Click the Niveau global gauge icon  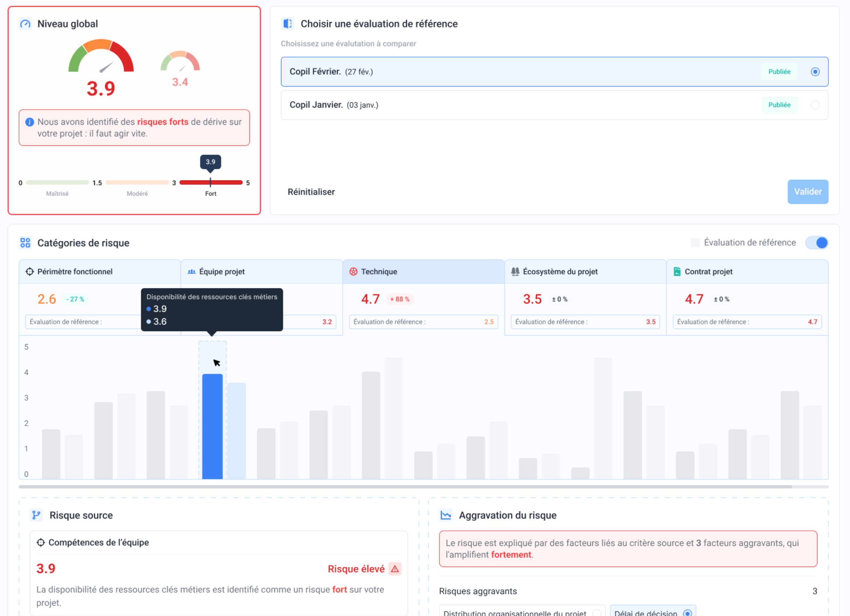click(x=25, y=24)
